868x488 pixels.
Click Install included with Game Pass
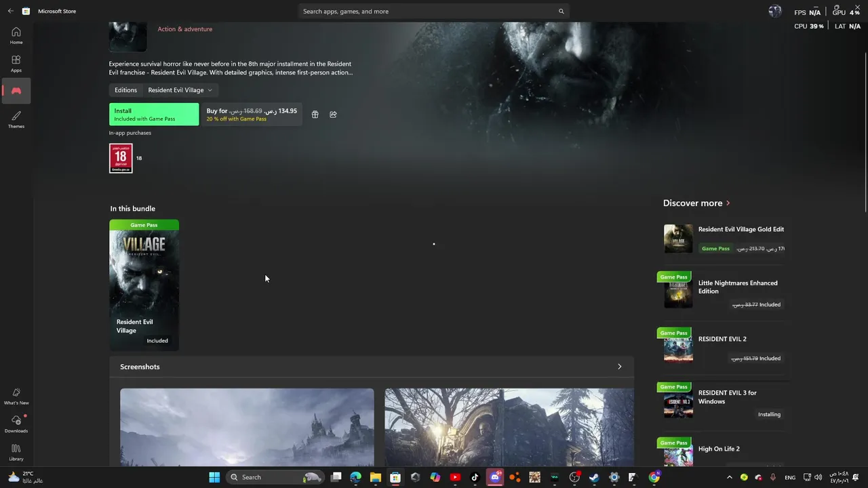coord(154,115)
